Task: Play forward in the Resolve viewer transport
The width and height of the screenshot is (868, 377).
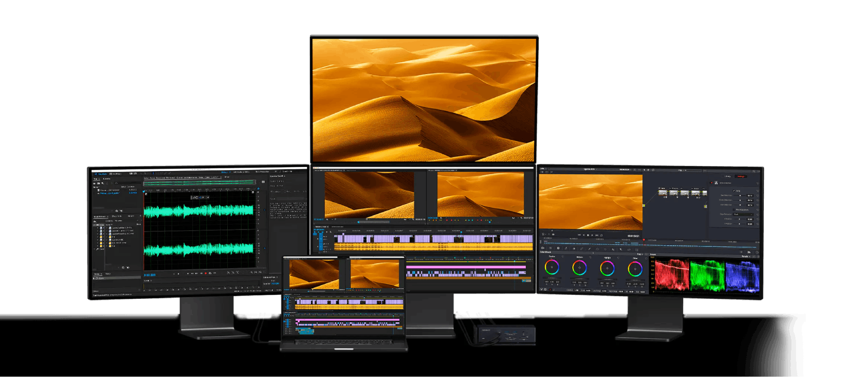Action: [x=593, y=235]
